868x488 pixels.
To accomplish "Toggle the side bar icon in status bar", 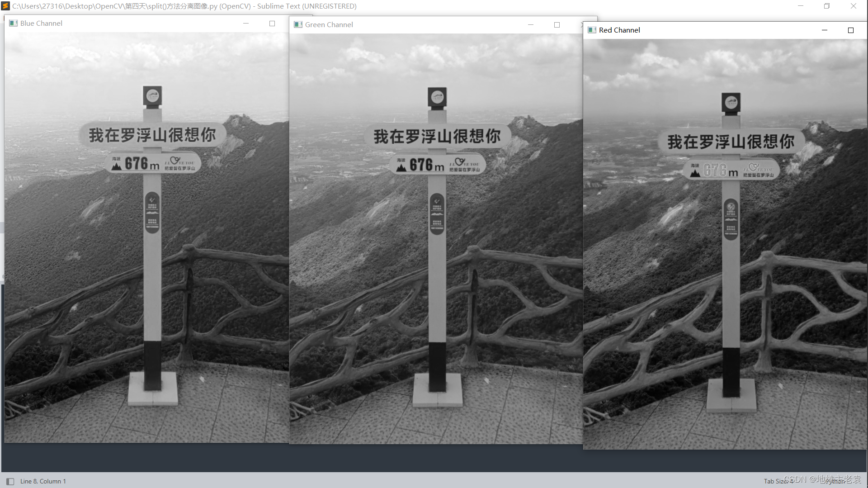I will click(10, 481).
